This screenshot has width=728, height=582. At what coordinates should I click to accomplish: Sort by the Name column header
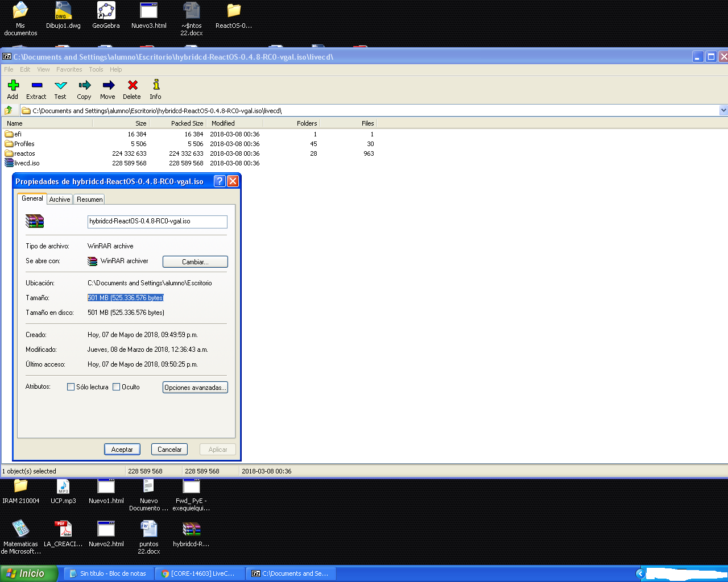(x=48, y=123)
